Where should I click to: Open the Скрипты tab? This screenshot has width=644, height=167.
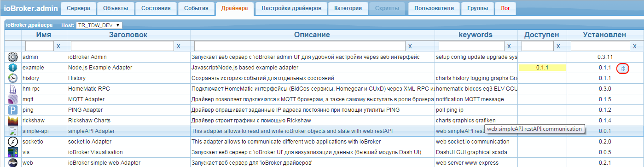(387, 8)
